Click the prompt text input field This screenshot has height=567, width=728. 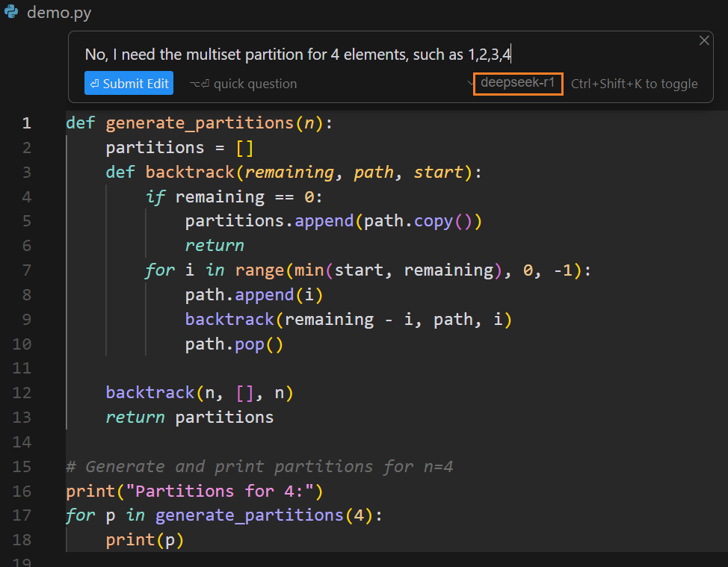coord(297,55)
